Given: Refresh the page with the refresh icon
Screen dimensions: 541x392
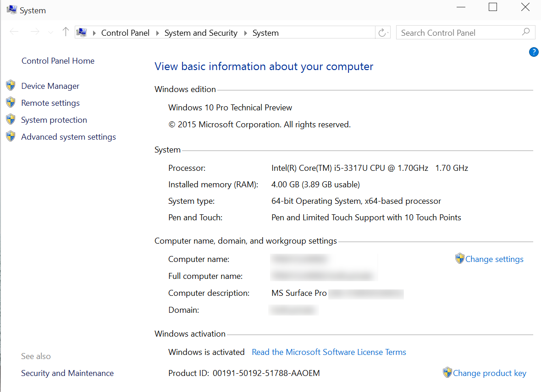Looking at the screenshot, I should pyautogui.click(x=382, y=33).
